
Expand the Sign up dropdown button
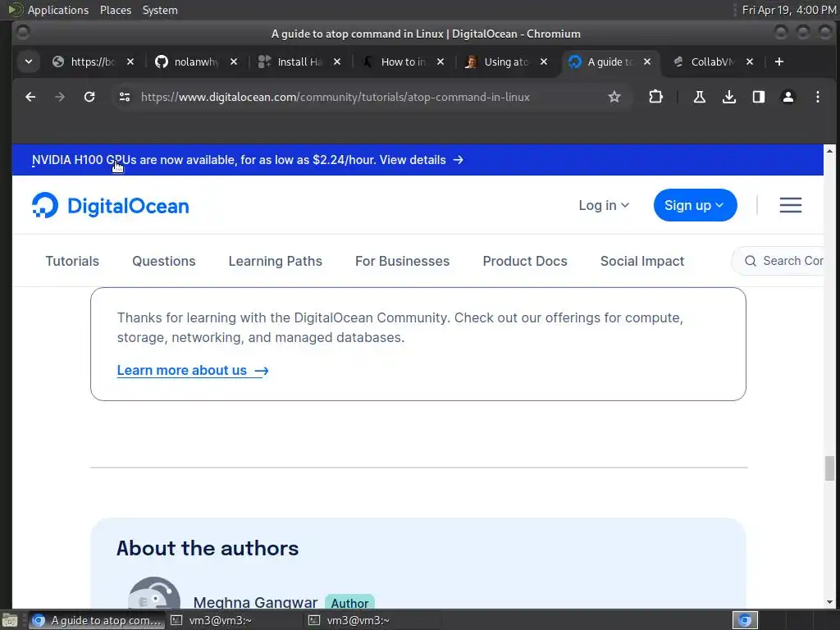(695, 205)
